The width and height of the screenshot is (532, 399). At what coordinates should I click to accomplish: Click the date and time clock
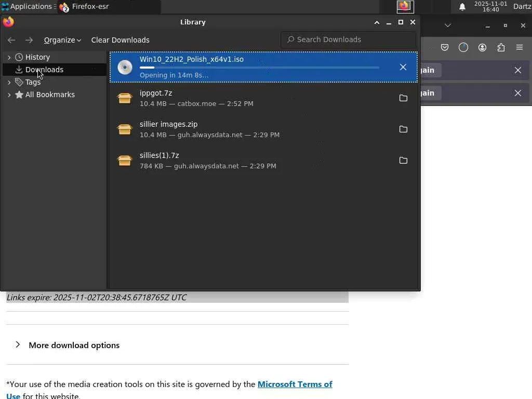pos(490,6)
